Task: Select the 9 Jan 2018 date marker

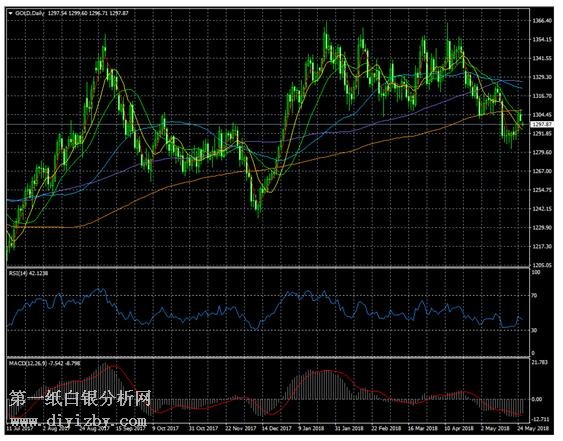Action: (311, 428)
